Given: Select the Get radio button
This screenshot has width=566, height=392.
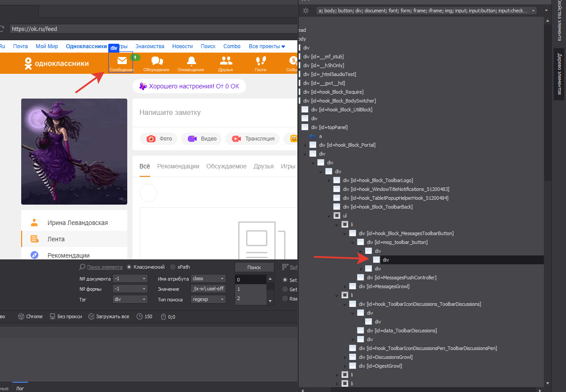Looking at the screenshot, I should point(285,289).
